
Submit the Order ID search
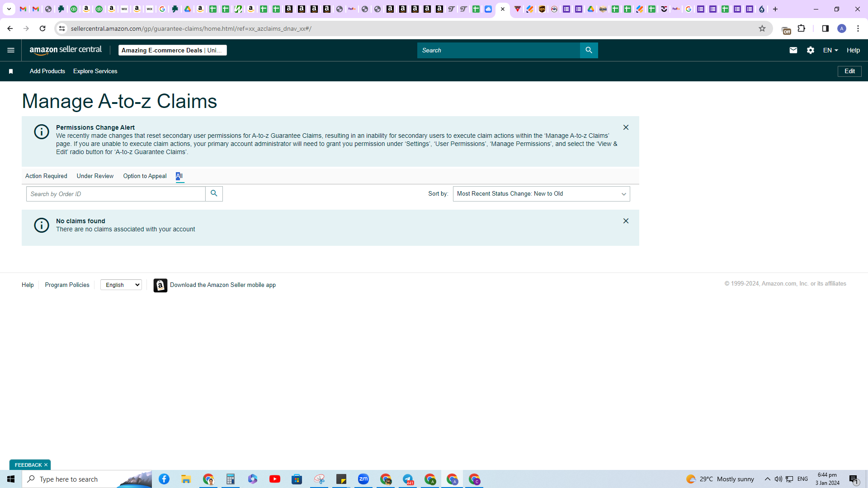click(x=214, y=194)
